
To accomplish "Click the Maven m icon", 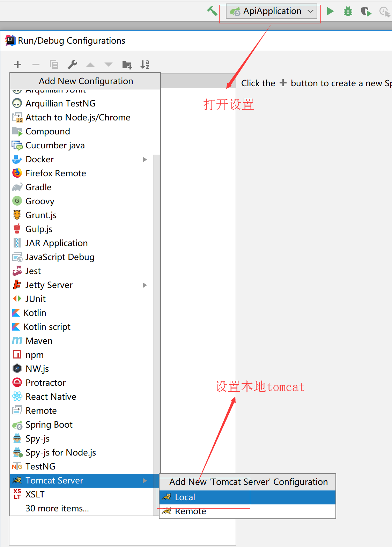I will [17, 340].
